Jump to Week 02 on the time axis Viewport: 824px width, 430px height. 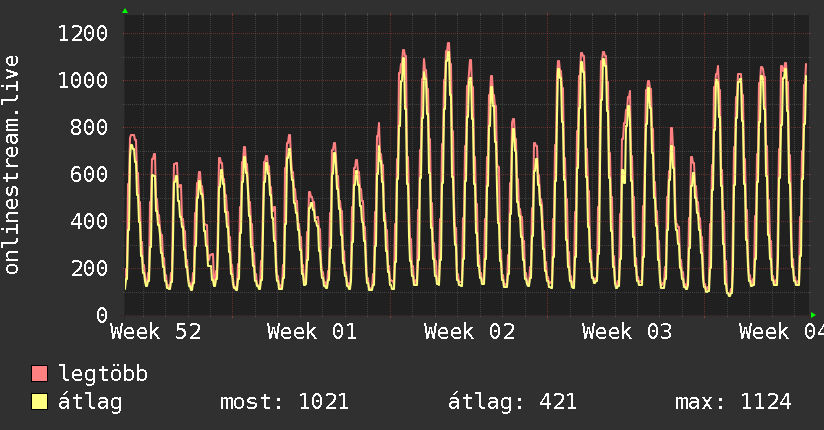(469, 331)
